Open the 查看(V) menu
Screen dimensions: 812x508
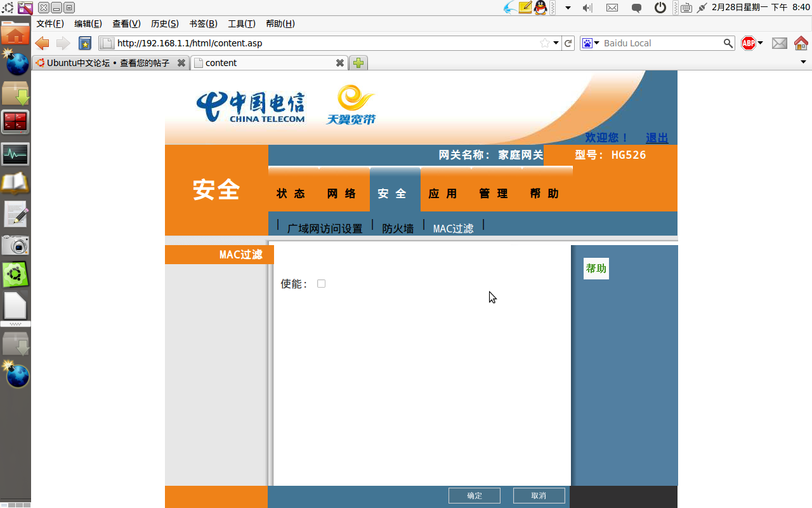126,23
